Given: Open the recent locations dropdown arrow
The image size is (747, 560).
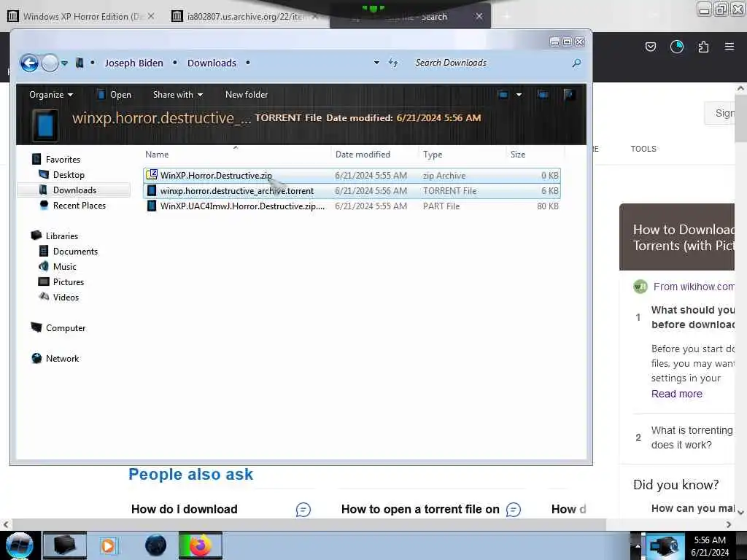Looking at the screenshot, I should click(x=64, y=63).
